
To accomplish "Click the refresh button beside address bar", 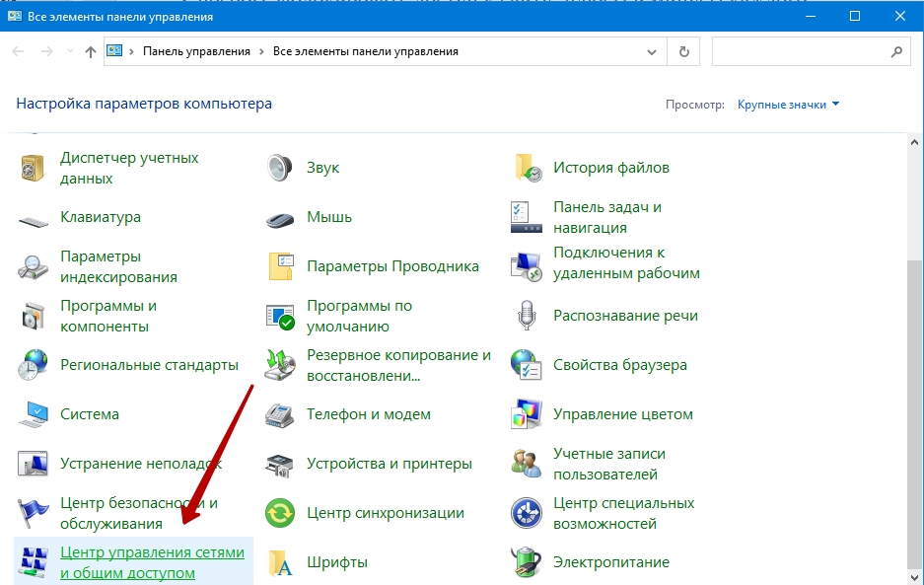I will click(683, 51).
